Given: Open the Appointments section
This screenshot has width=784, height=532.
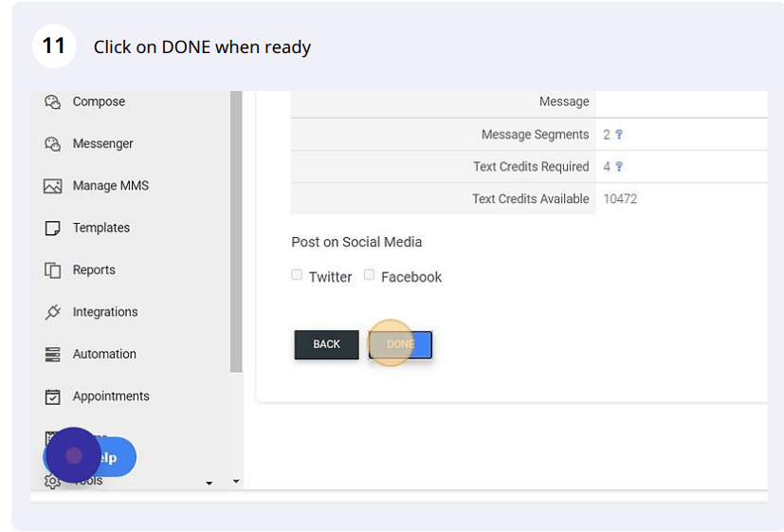Looking at the screenshot, I should pyautogui.click(x=111, y=396).
